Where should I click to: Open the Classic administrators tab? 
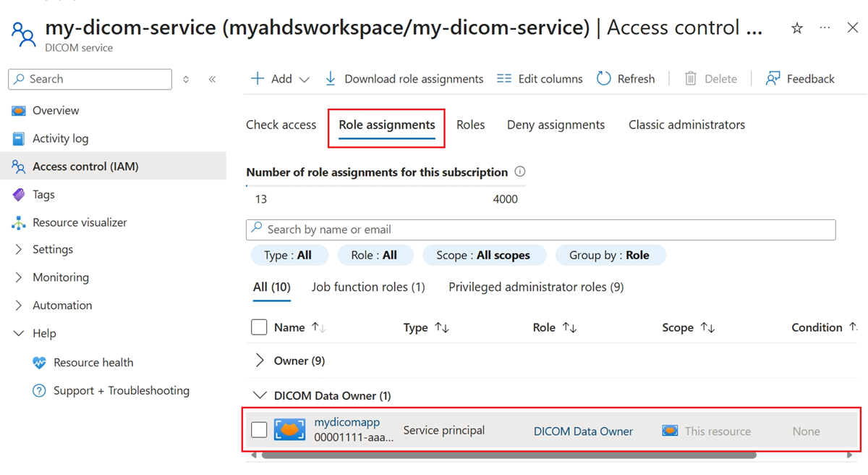tap(686, 125)
